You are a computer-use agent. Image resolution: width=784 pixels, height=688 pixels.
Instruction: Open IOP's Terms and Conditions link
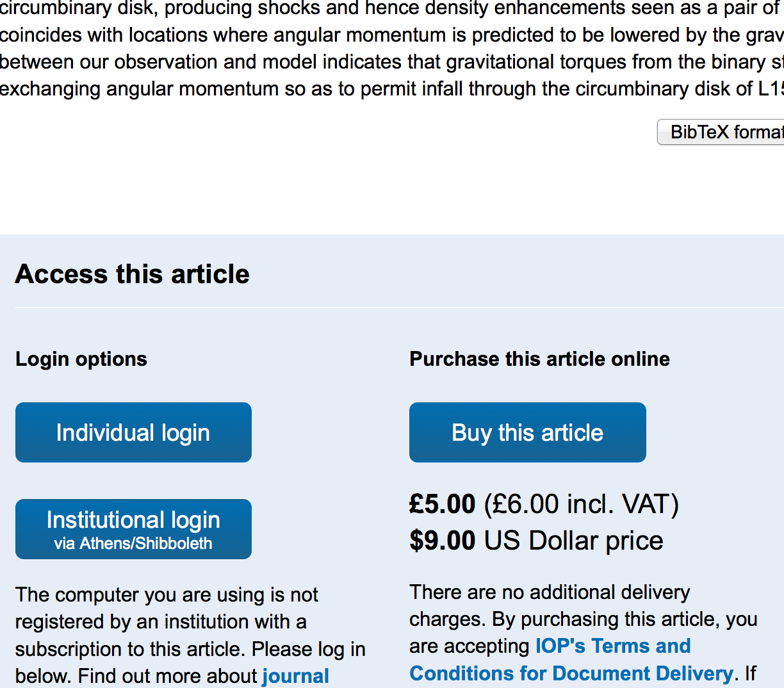(613, 646)
